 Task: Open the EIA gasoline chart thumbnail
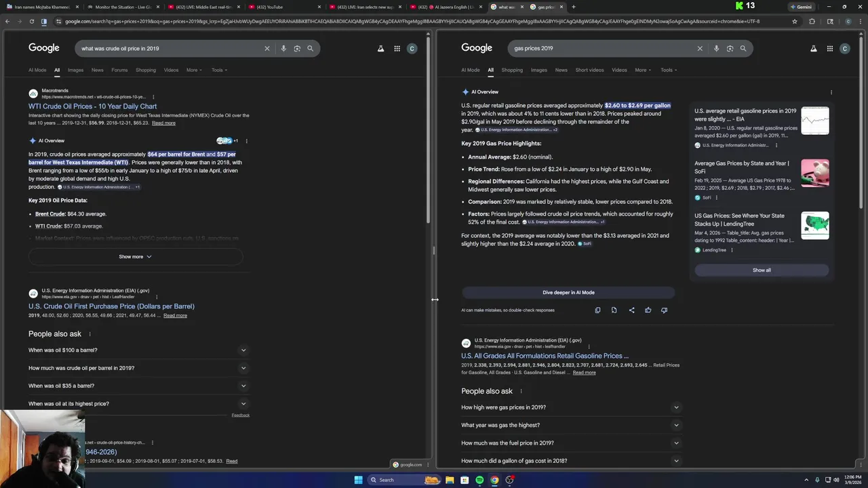click(814, 121)
